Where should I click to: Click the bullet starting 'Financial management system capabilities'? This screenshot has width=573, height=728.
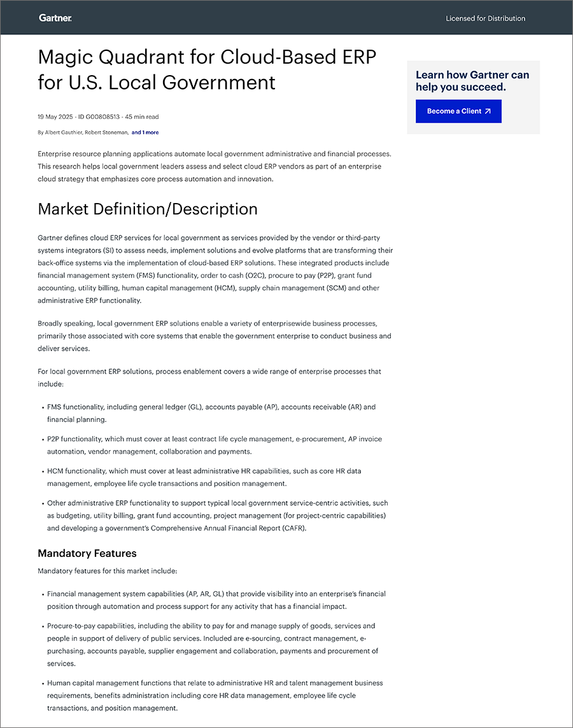(x=216, y=600)
